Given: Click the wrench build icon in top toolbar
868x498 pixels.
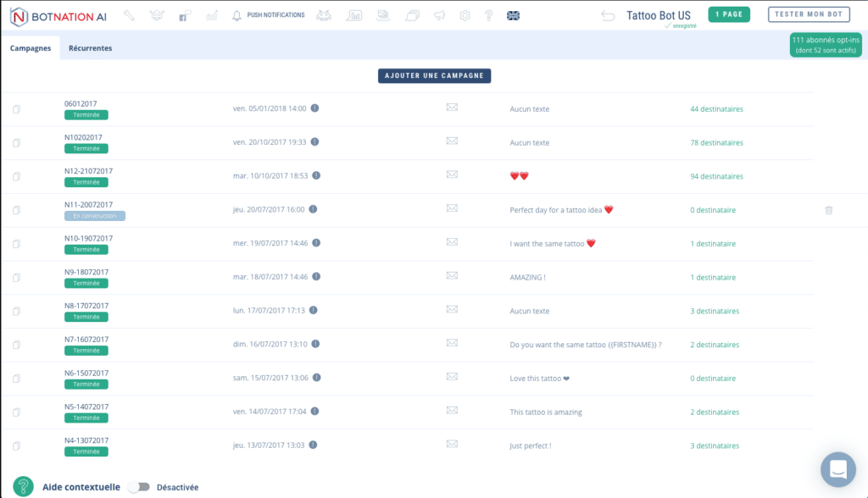Looking at the screenshot, I should tap(129, 15).
